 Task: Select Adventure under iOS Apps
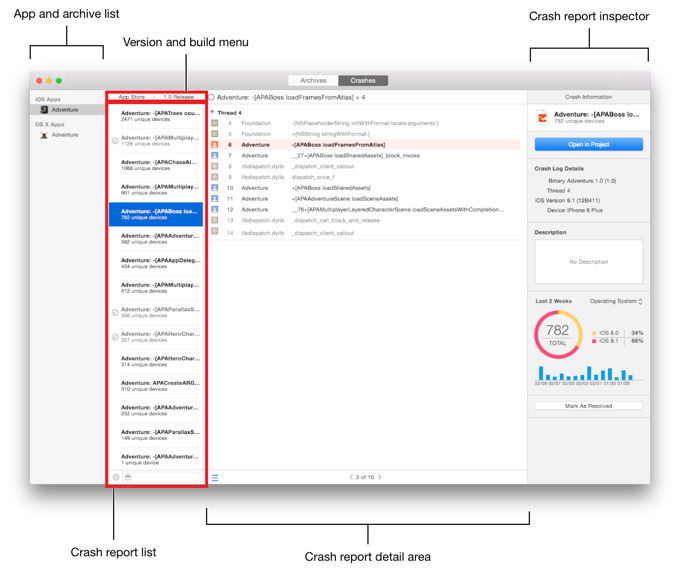pyautogui.click(x=67, y=110)
